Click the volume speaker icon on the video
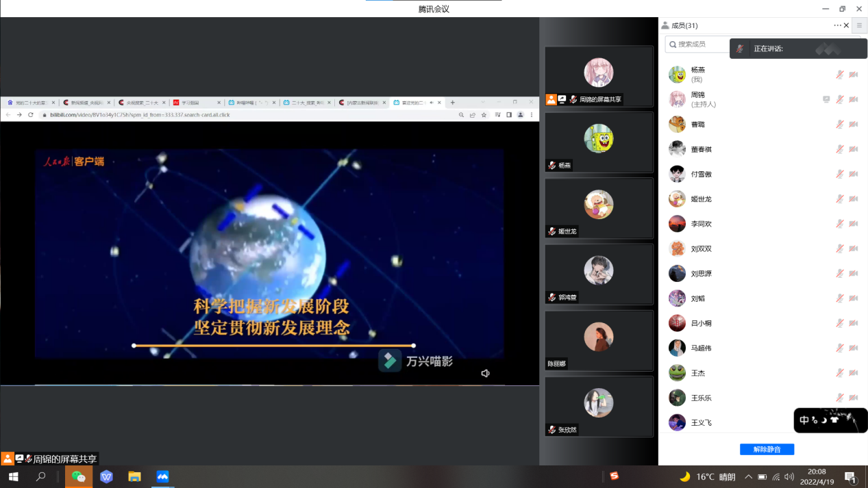The width and height of the screenshot is (868, 488). [485, 373]
